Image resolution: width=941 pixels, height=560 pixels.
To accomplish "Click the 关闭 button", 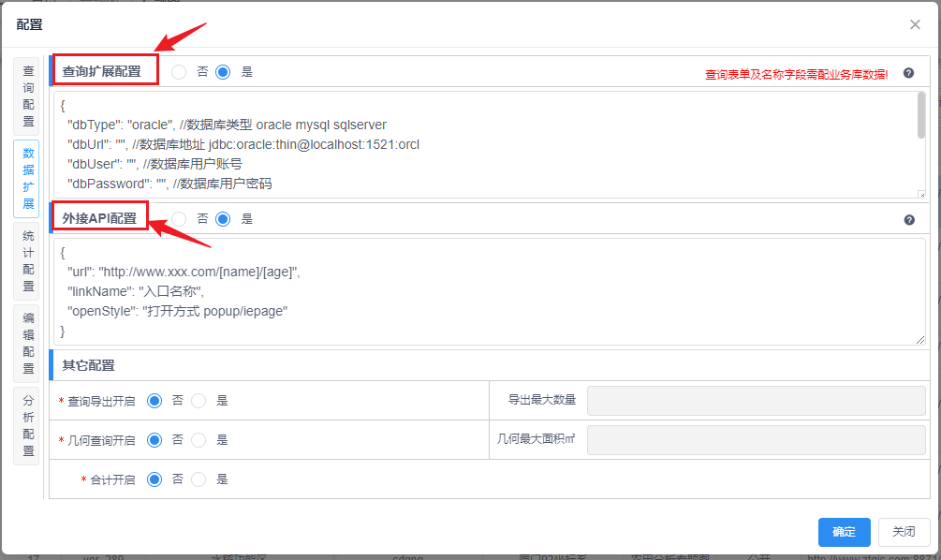I will [904, 532].
